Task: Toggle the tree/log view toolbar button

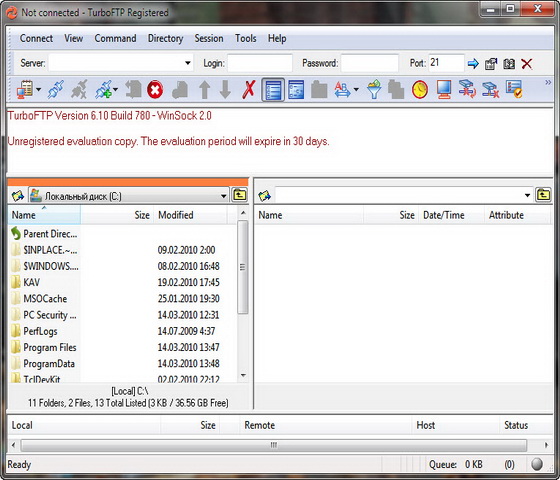Action: click(x=296, y=90)
